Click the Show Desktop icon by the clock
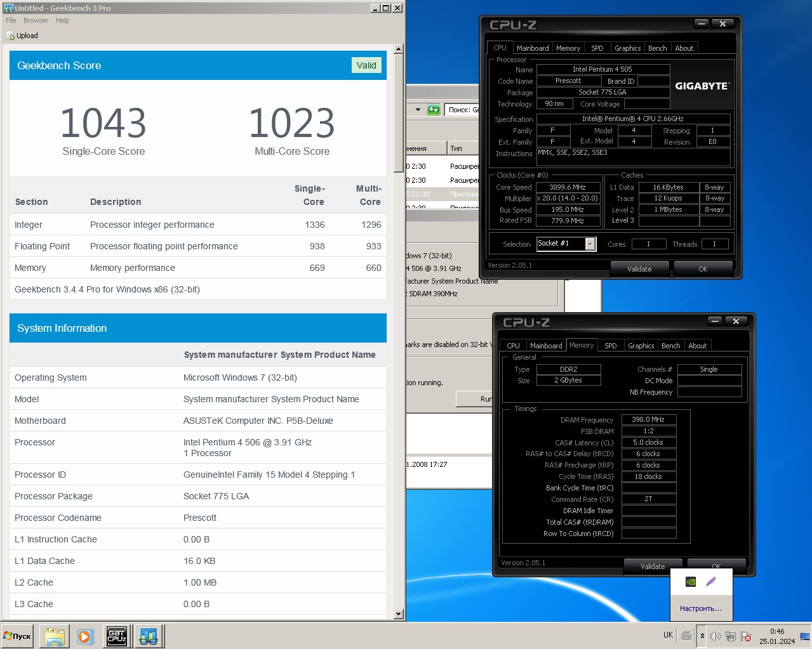 click(x=805, y=636)
